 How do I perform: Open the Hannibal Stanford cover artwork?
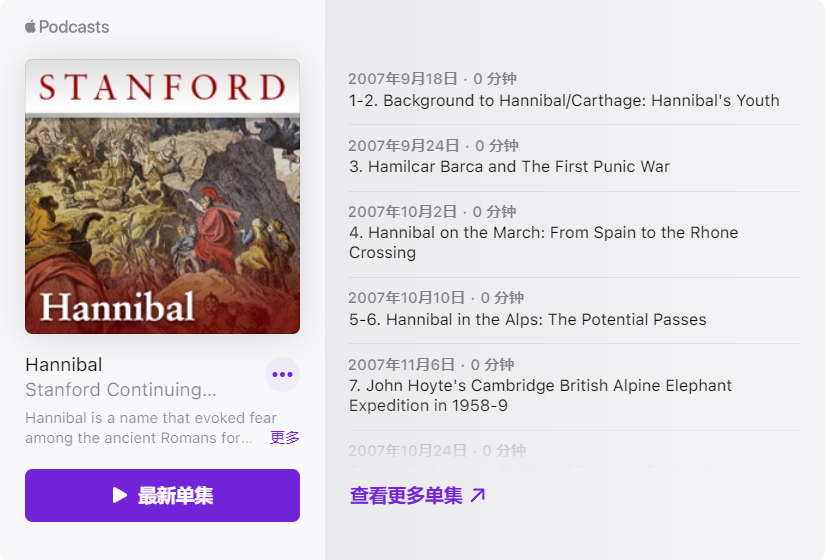(162, 196)
